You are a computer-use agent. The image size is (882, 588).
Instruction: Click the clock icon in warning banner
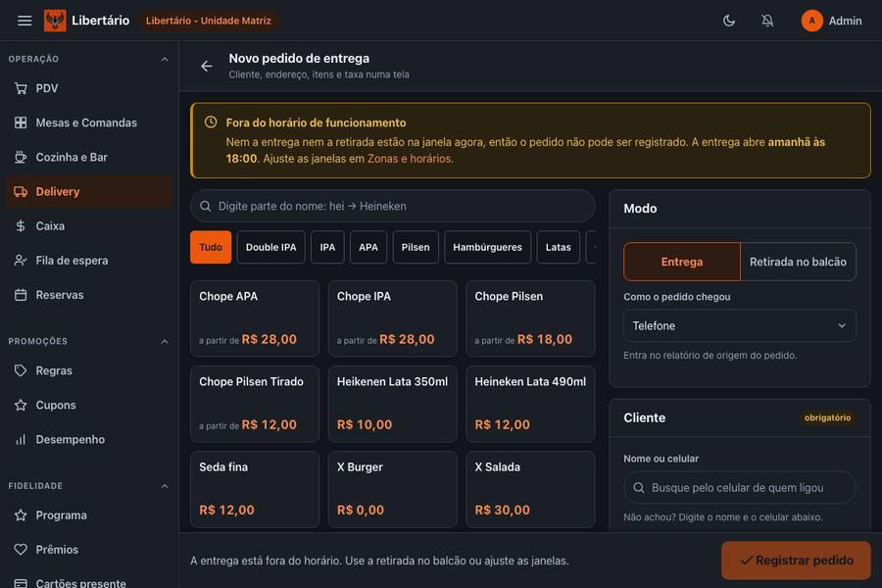[211, 122]
